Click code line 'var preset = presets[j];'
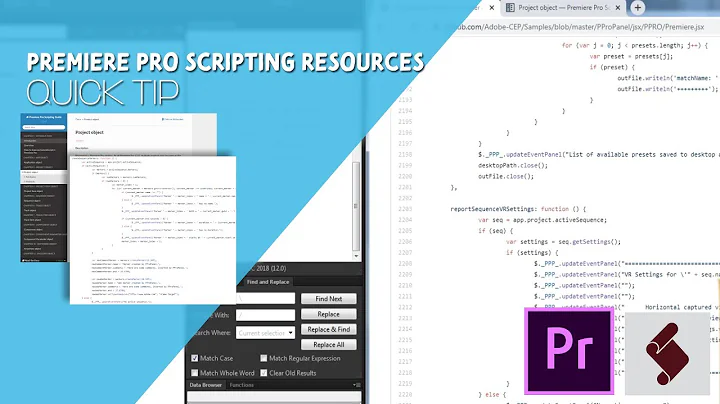This screenshot has width=720, height=404. pos(631,56)
